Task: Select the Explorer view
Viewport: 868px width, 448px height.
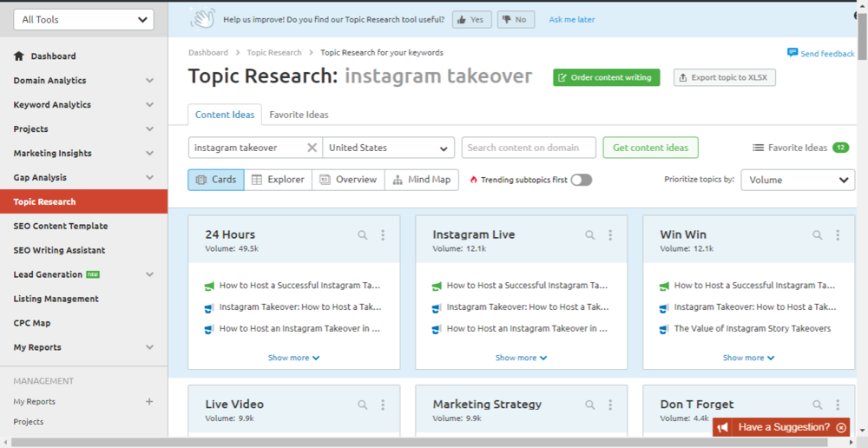Action: [x=278, y=180]
